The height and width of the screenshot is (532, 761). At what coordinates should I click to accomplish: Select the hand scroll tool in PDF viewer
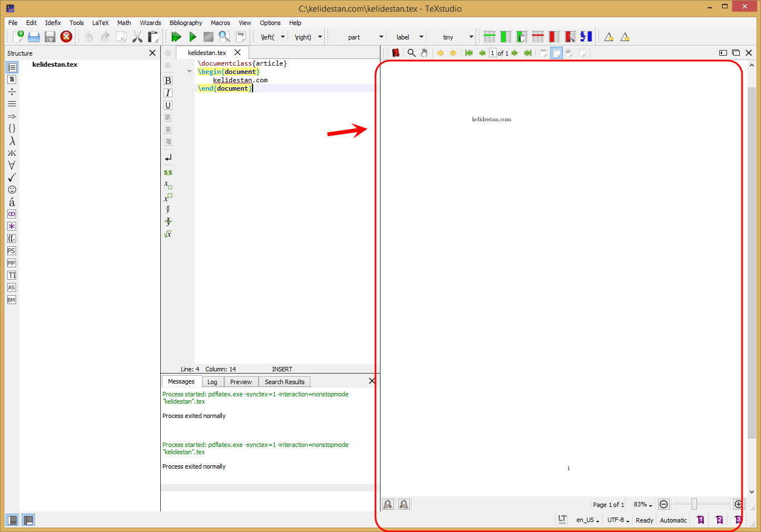point(424,53)
